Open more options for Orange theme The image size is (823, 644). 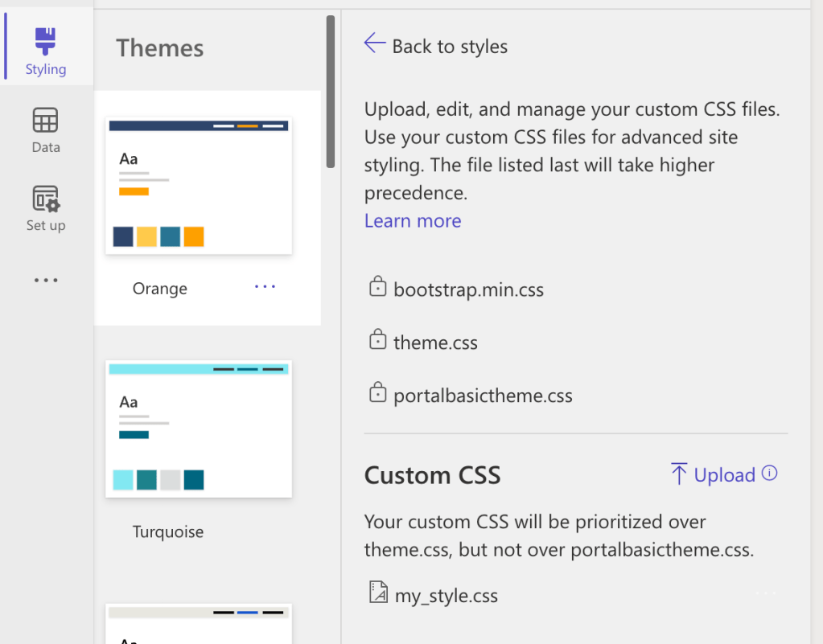pyautogui.click(x=265, y=287)
